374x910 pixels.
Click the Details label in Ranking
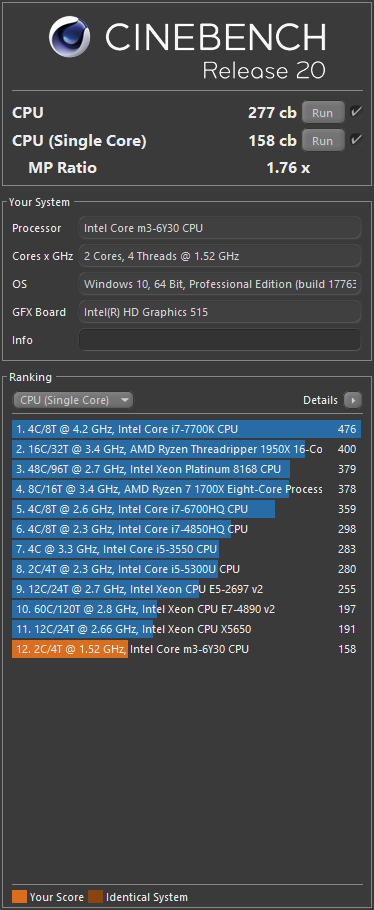[321, 400]
